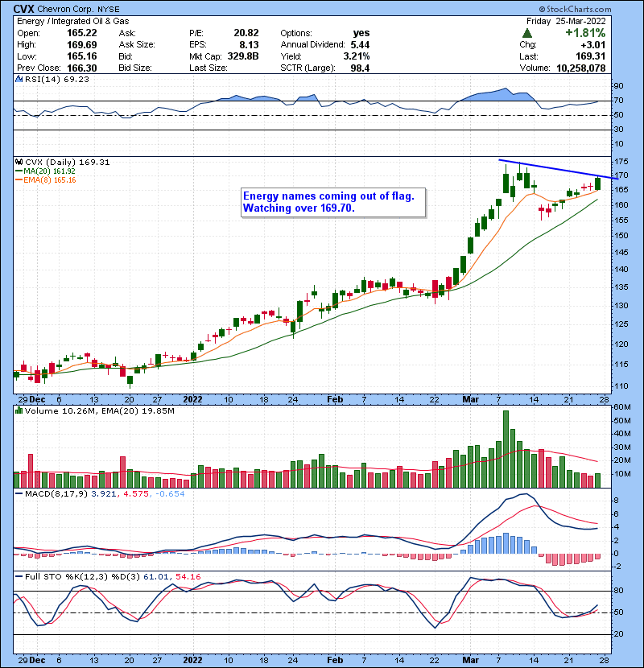Click the 70 level label on RSI axis
644x668 pixels.
click(618, 101)
